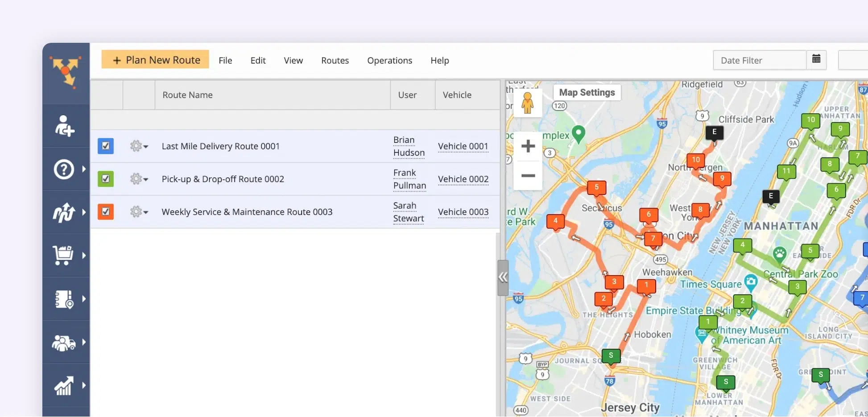
Task: Click the address book sidebar icon
Action: point(64,299)
